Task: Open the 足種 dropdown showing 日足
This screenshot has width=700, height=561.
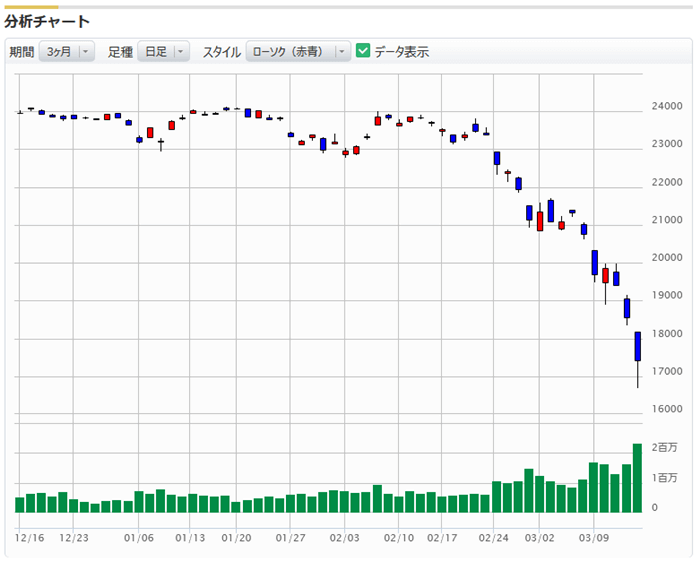Action: (156, 52)
